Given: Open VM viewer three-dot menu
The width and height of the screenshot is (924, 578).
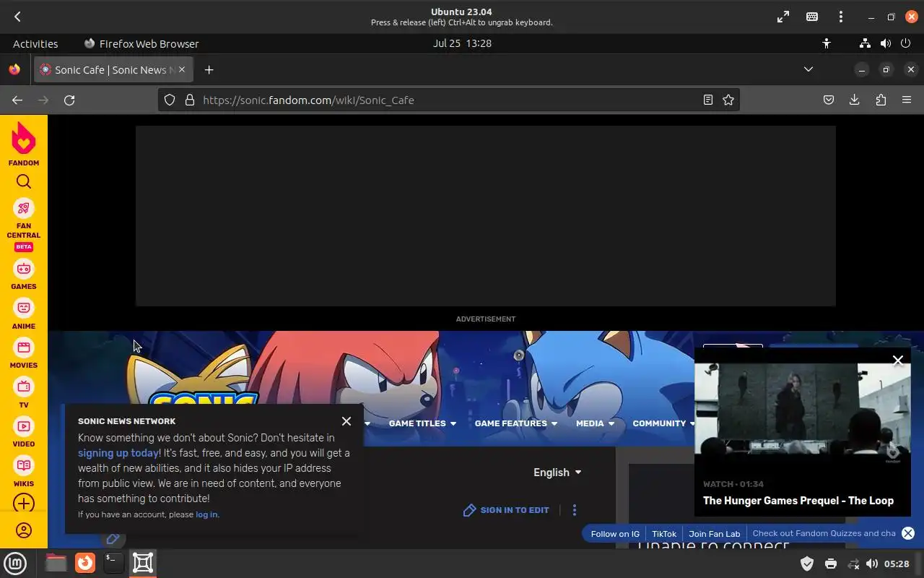Looking at the screenshot, I should coord(841,17).
